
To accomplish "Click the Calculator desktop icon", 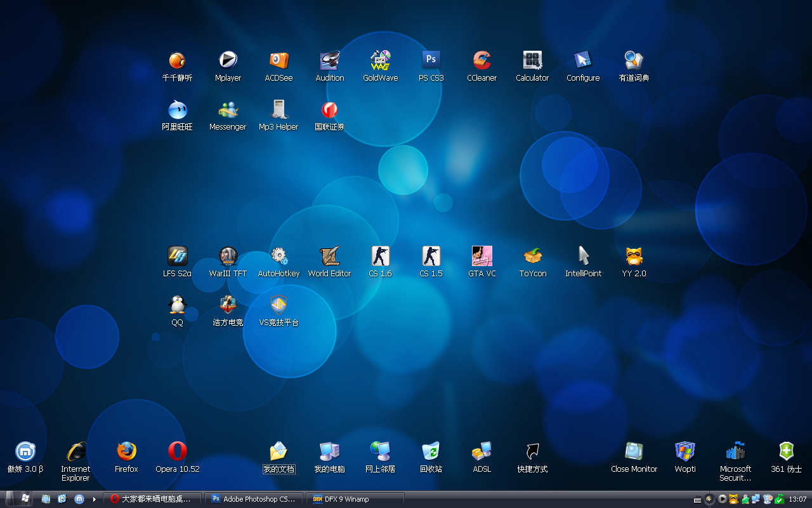I will (532, 67).
